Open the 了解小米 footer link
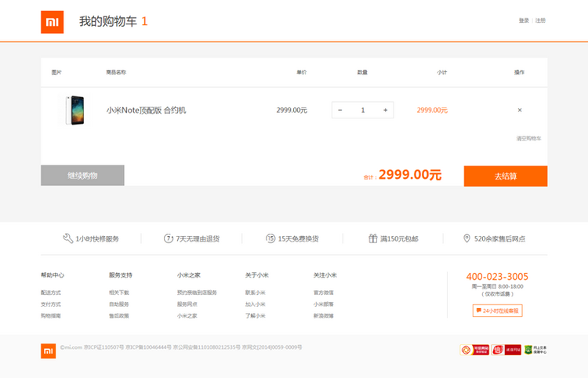Image resolution: width=588 pixels, height=378 pixels. (x=256, y=316)
